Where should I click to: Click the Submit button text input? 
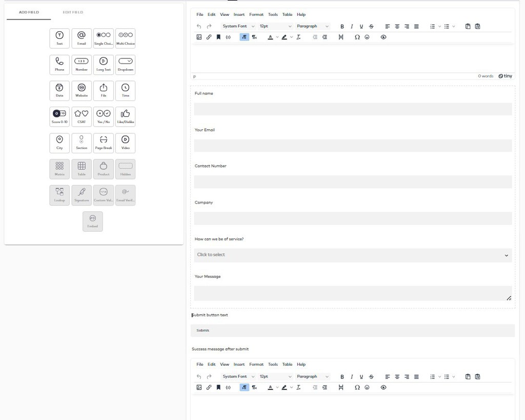point(353,330)
